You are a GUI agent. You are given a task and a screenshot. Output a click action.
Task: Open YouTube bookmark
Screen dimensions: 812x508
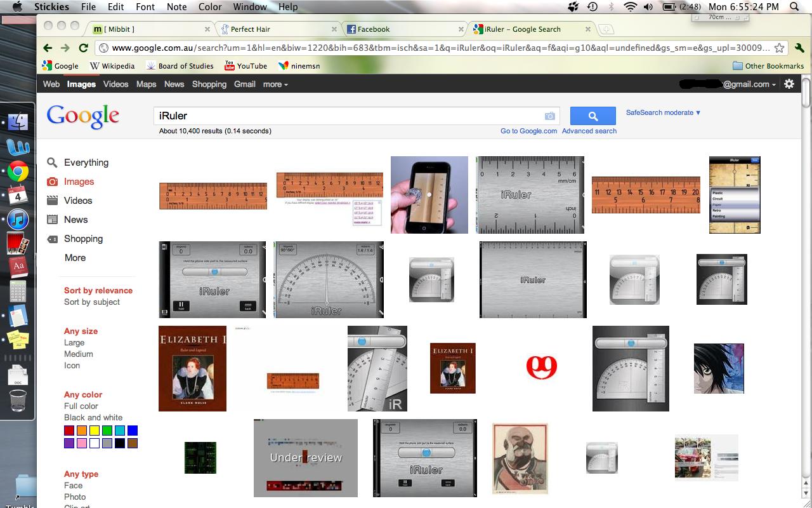pyautogui.click(x=246, y=65)
